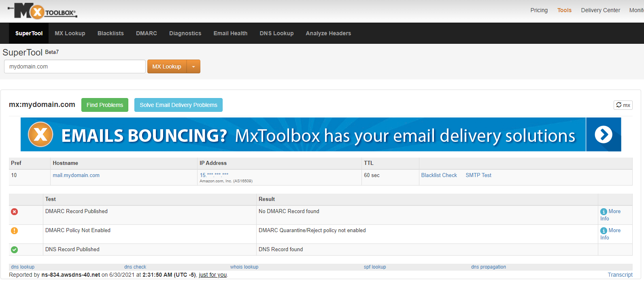Open the Tools menu link
Screen dimensions: 644x284
564,10
